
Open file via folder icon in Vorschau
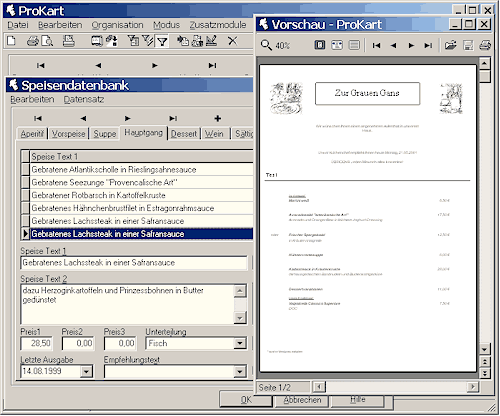[450, 45]
